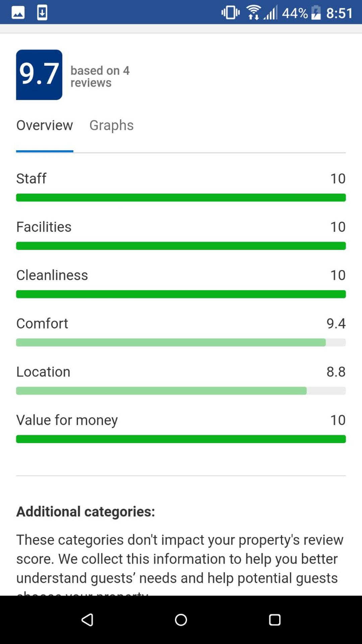This screenshot has height=644, width=362.
Task: Select the Overview tab
Action: [x=45, y=125]
